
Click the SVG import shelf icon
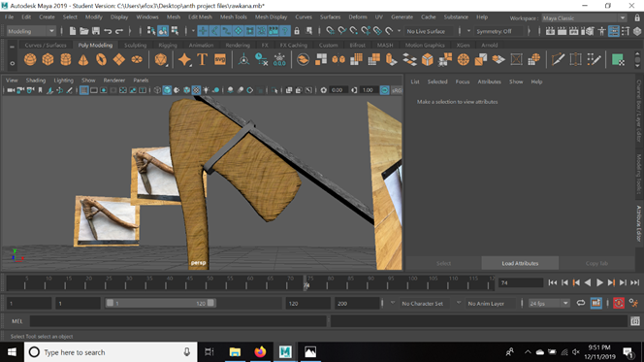click(220, 60)
